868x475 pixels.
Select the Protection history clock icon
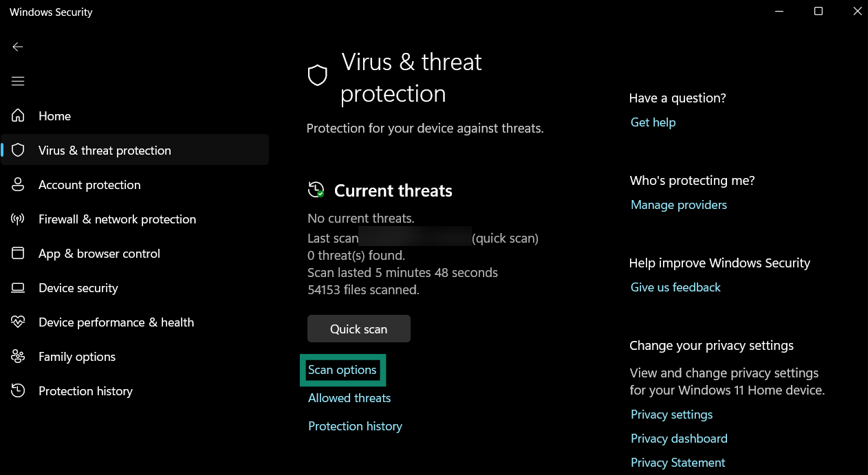[x=17, y=390]
